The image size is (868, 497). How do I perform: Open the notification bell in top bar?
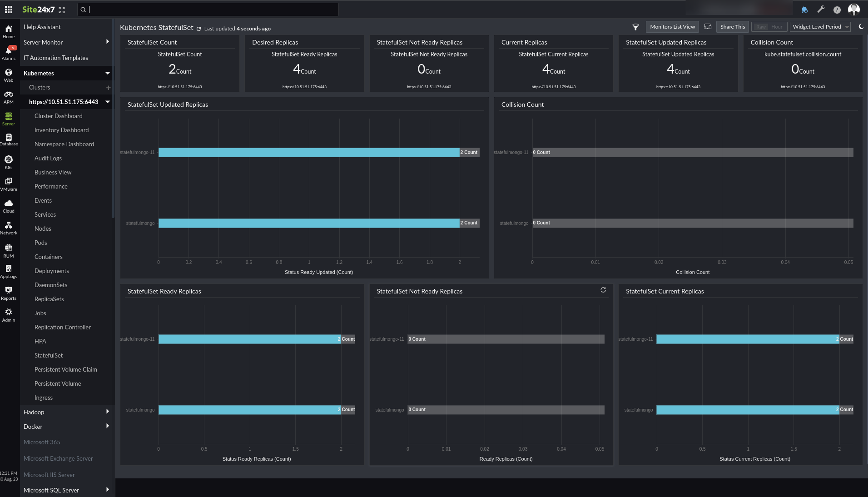[804, 9]
